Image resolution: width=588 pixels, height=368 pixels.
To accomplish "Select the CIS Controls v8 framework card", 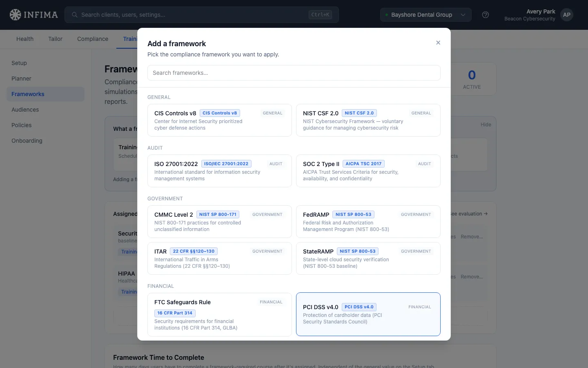I will (x=220, y=120).
